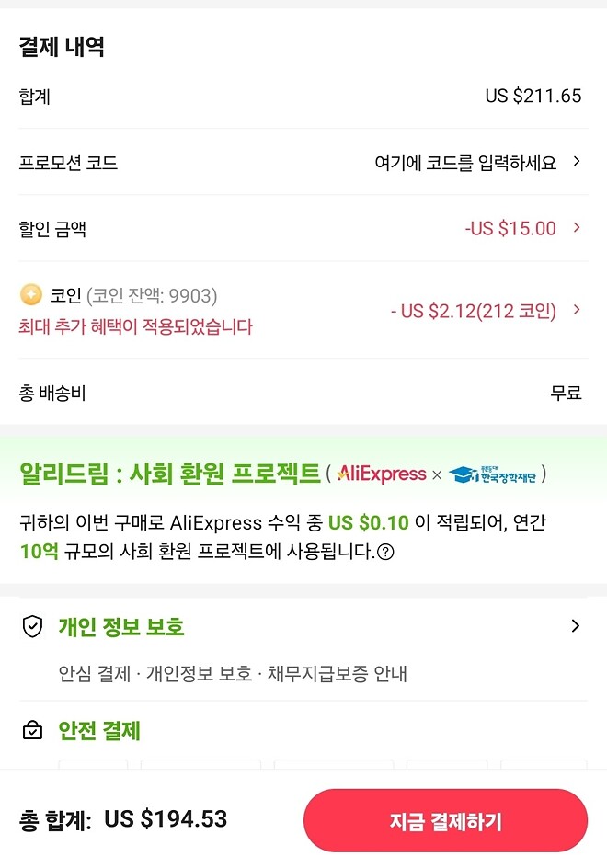
Task: Expand the 프로모션 코드 row chevron
Action: point(578,162)
